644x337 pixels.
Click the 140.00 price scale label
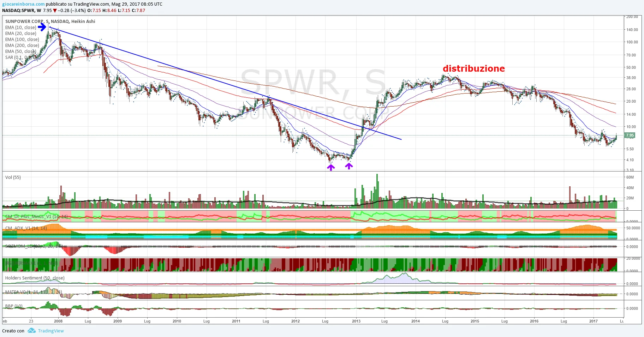coord(632,30)
